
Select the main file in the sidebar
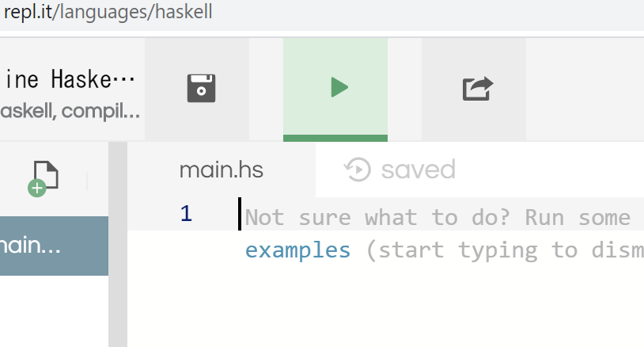click(x=55, y=246)
